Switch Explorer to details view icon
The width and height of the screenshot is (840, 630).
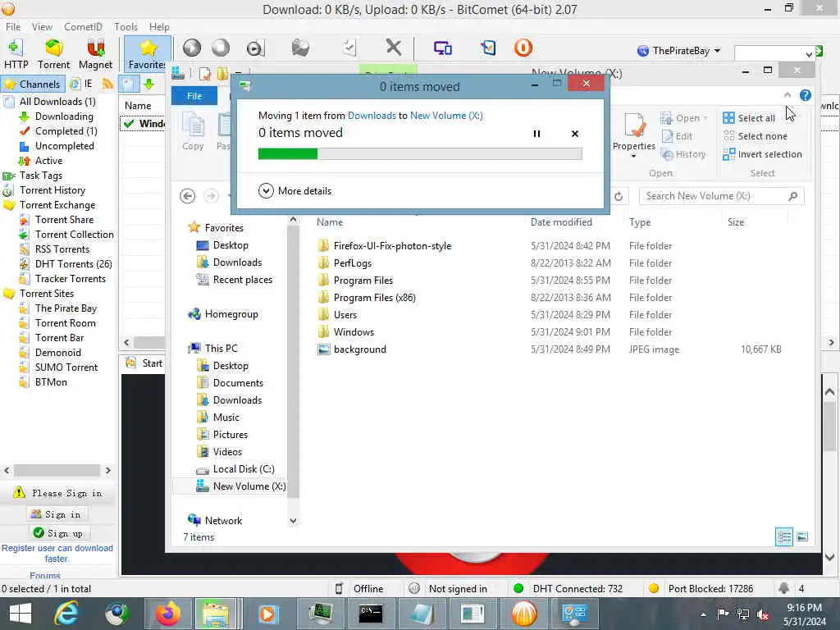pos(783,536)
